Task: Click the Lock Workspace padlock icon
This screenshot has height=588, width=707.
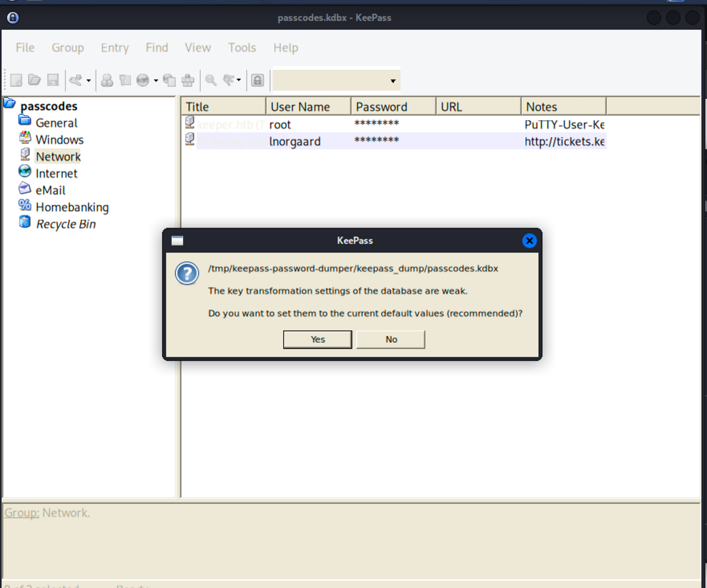Action: (258, 80)
